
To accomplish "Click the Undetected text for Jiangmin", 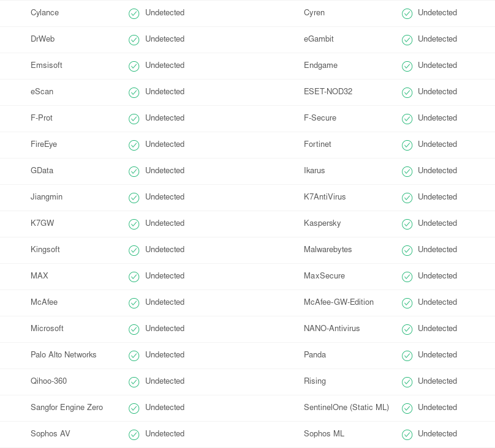I will (164, 196).
